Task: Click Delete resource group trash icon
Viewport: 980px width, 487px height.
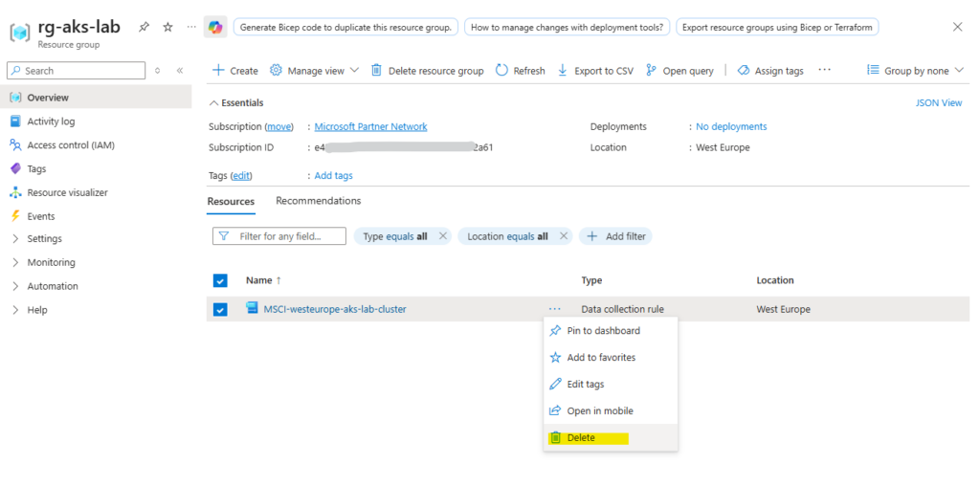Action: point(376,71)
